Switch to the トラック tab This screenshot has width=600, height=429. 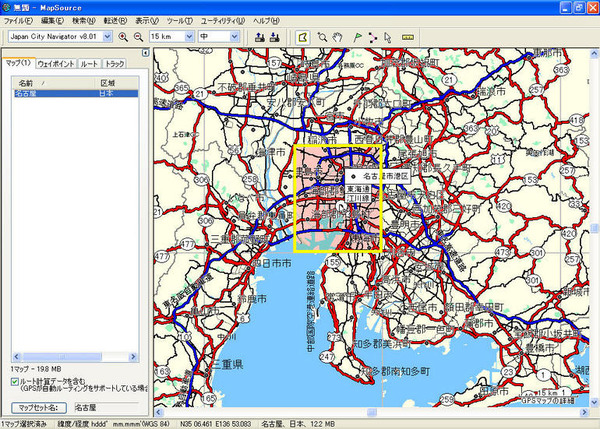coord(115,63)
